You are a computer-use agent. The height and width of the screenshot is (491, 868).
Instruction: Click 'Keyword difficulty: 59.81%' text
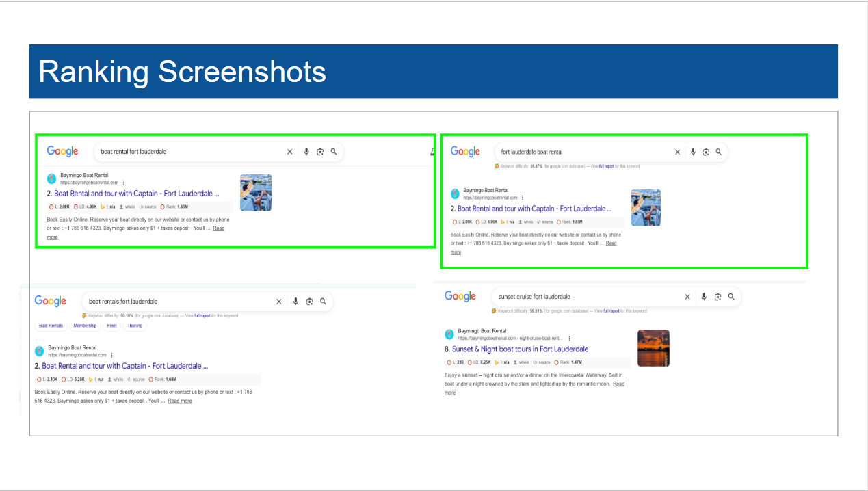[x=521, y=311]
